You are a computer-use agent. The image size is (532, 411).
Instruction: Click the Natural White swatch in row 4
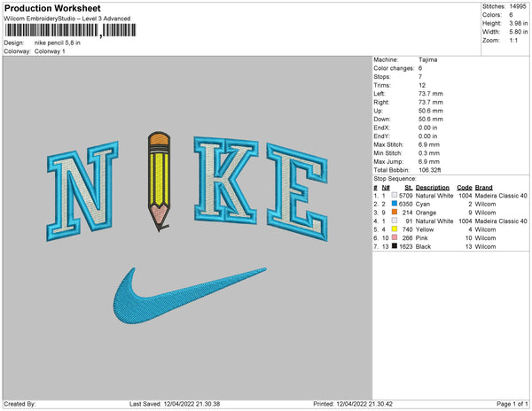[x=395, y=221]
